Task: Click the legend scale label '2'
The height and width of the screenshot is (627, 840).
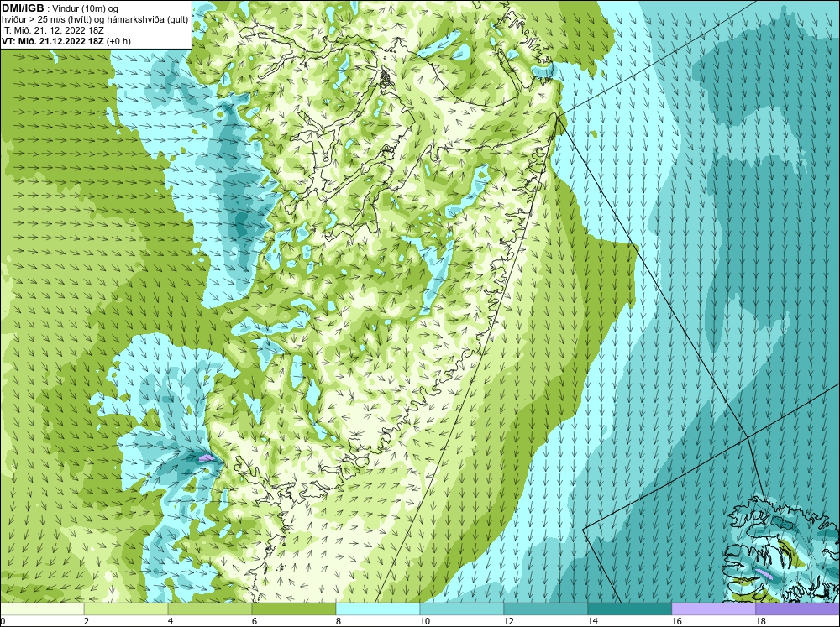Action: [85, 621]
